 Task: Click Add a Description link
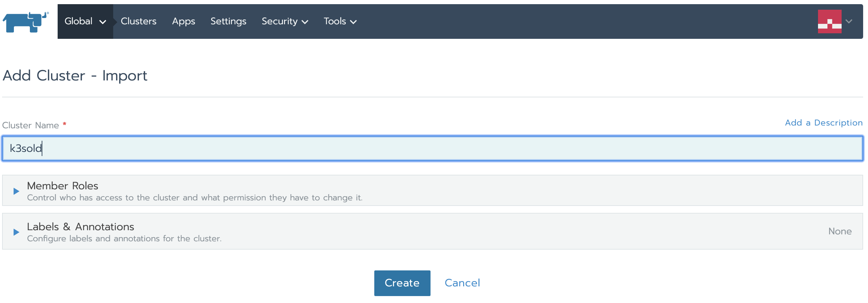[824, 123]
